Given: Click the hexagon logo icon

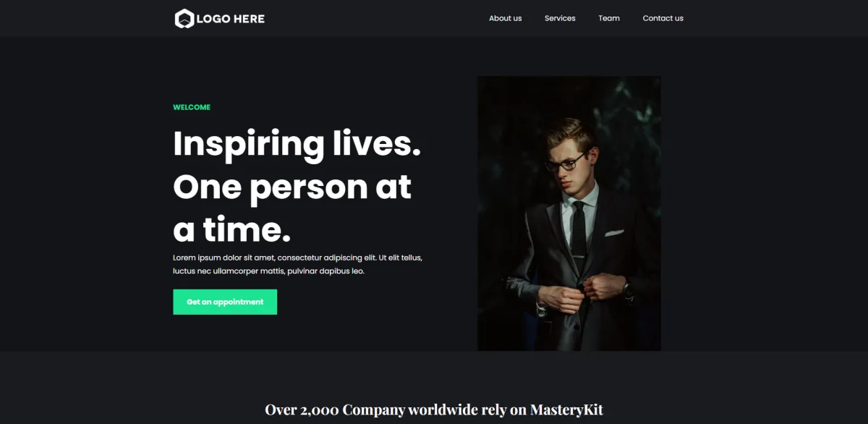Looking at the screenshot, I should tap(184, 19).
